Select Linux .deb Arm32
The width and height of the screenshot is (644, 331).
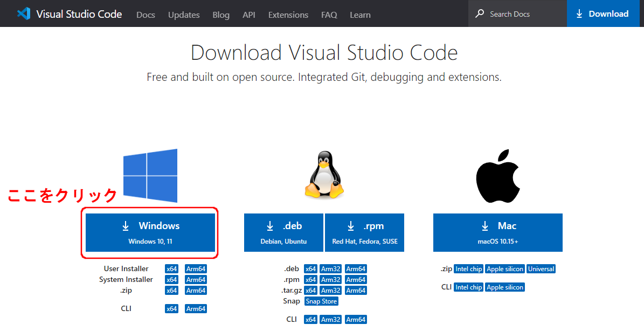pyautogui.click(x=331, y=269)
